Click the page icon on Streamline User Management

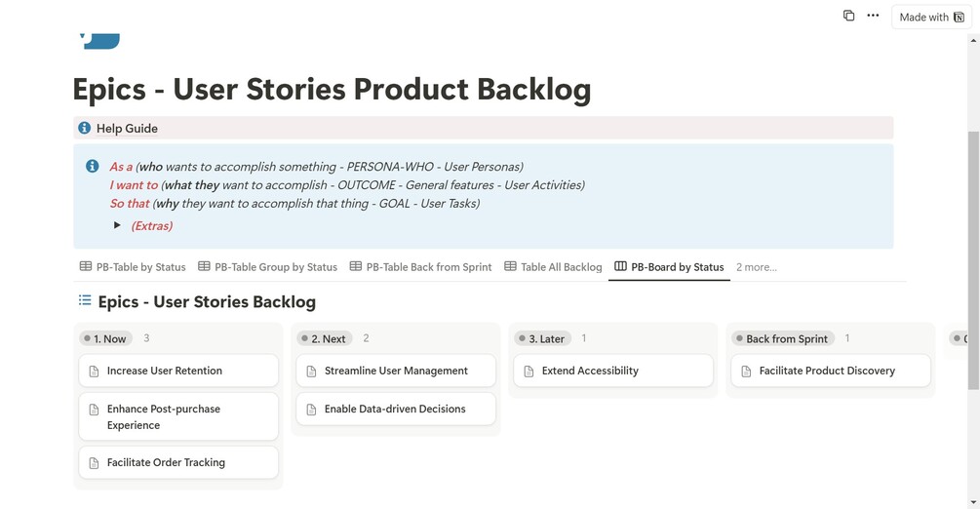[311, 372]
